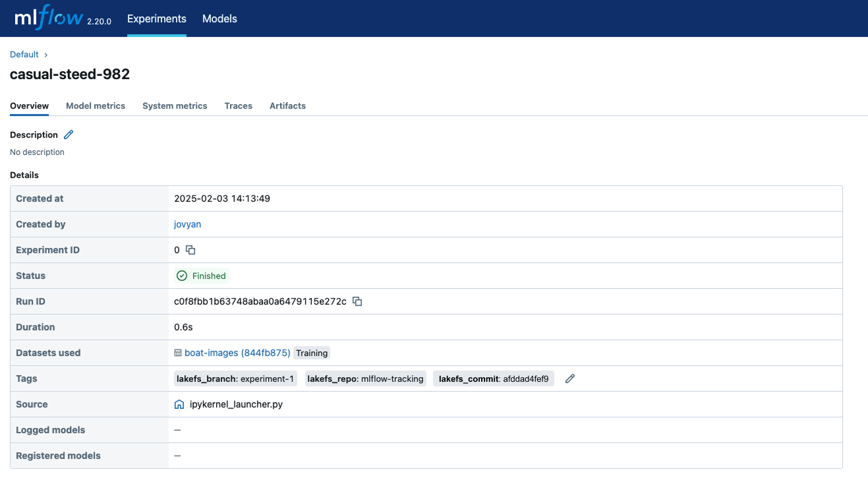
Task: Open boat-images (844fb875) dataset link
Action: pyautogui.click(x=237, y=353)
